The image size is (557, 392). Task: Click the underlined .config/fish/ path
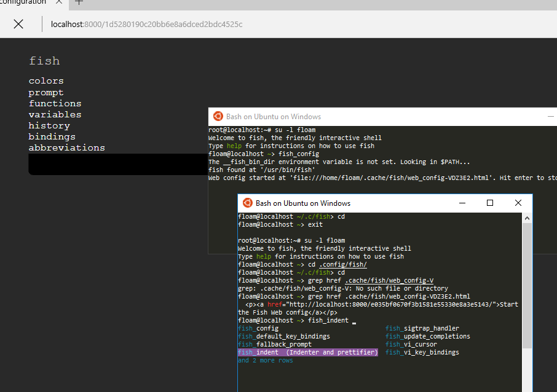tap(343, 265)
